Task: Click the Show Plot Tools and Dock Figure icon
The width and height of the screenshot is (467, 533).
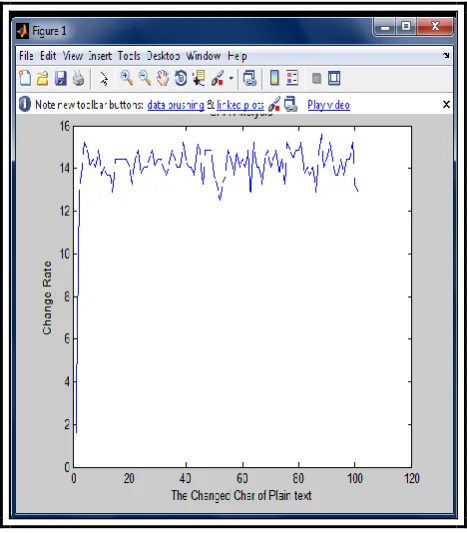Action: coord(334,78)
